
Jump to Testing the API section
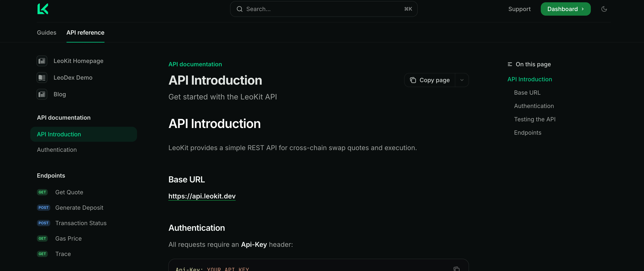535,119
